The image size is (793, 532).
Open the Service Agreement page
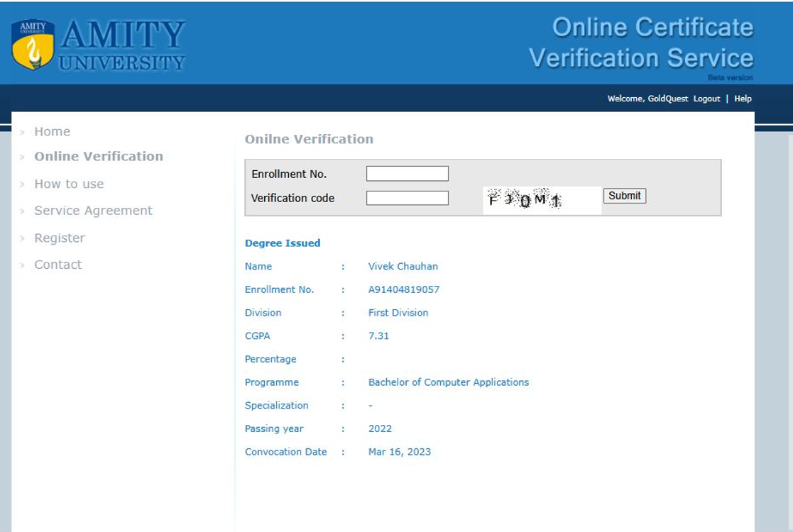click(93, 210)
